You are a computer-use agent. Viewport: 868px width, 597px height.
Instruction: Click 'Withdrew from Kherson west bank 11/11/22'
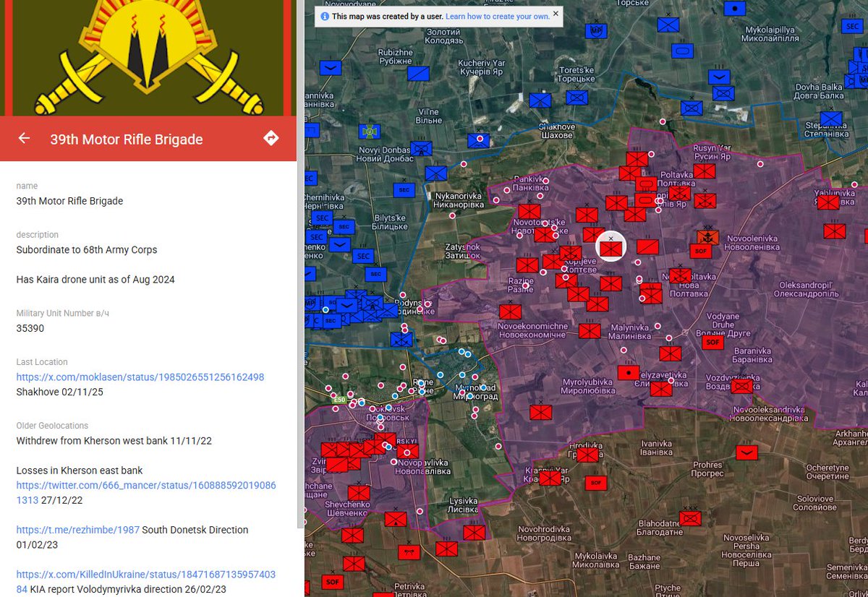pos(114,441)
